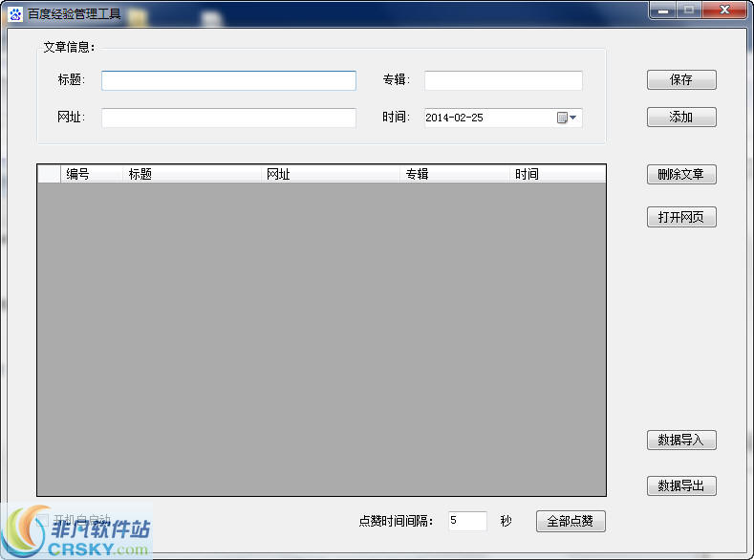
Task: Click the 数据导出 button
Action: 681,485
